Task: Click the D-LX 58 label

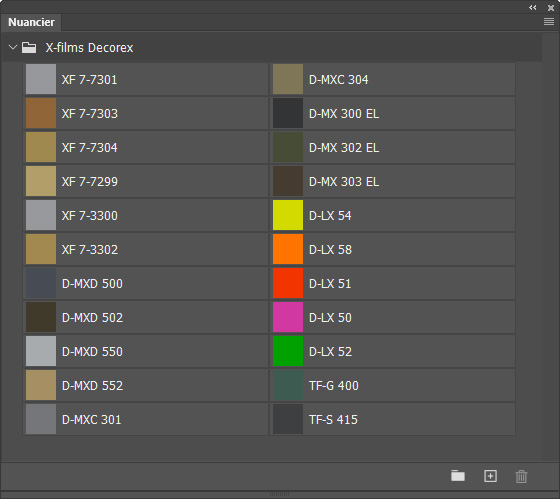Action: click(x=330, y=249)
